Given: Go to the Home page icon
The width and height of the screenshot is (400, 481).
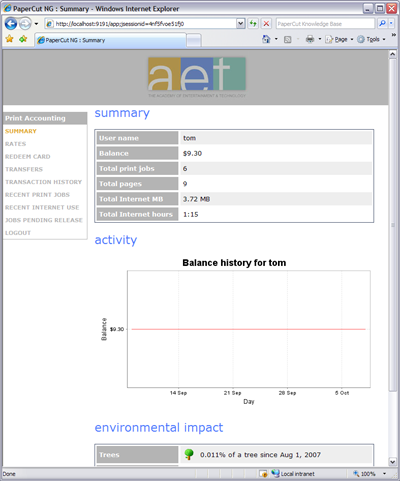Looking at the screenshot, I should (266, 39).
